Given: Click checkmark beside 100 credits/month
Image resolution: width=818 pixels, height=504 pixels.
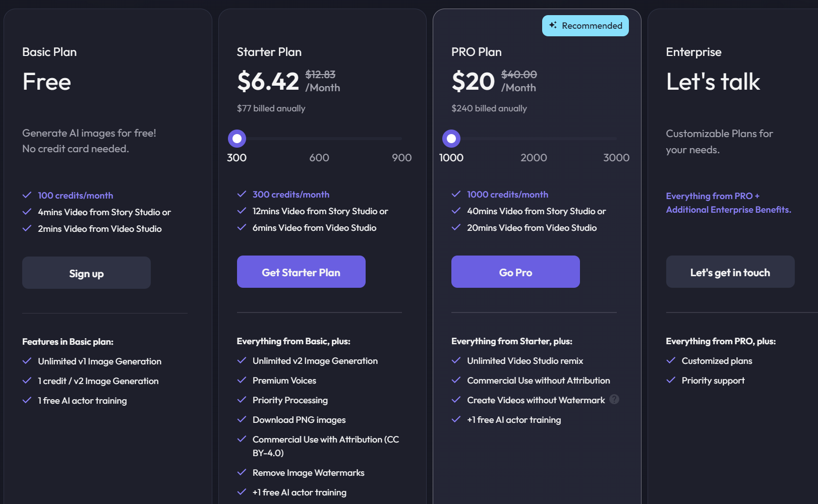Looking at the screenshot, I should (x=27, y=195).
